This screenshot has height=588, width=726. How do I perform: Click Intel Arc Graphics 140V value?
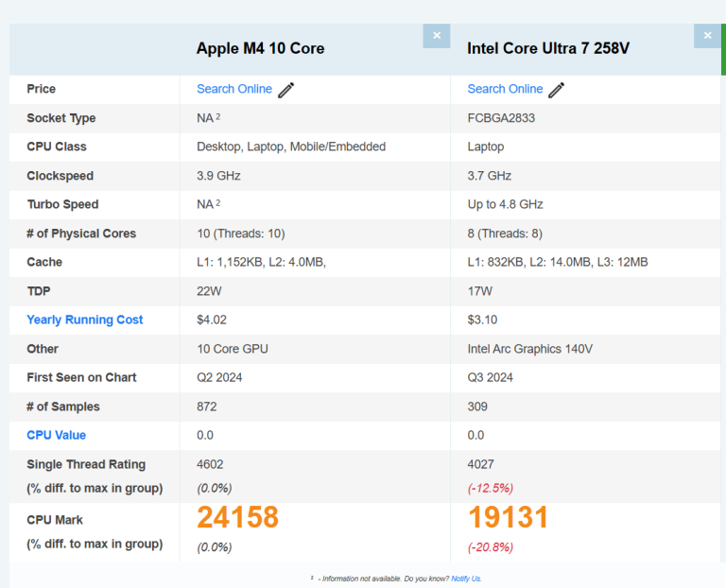[x=529, y=349]
